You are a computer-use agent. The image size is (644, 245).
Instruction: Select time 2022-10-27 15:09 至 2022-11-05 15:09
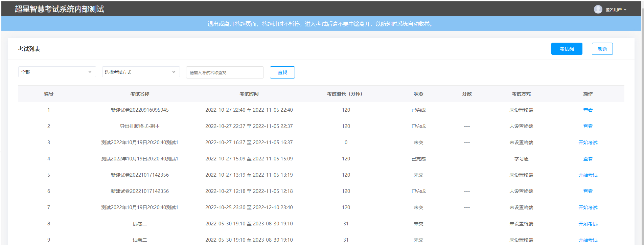click(249, 159)
